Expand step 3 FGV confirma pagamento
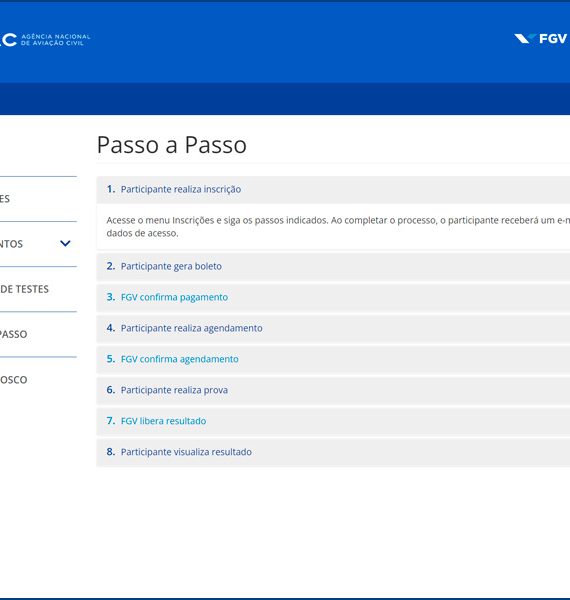This screenshot has width=570, height=600. tap(333, 297)
